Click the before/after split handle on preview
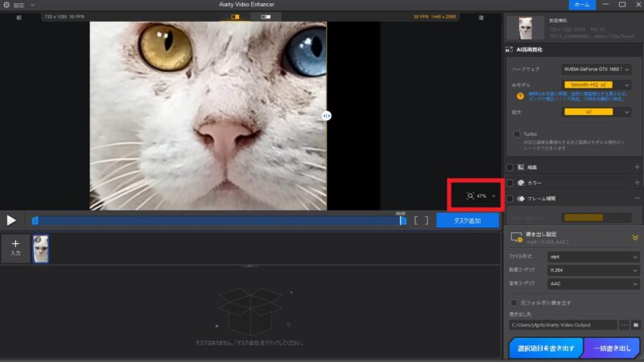The height and width of the screenshot is (362, 644). tap(326, 116)
